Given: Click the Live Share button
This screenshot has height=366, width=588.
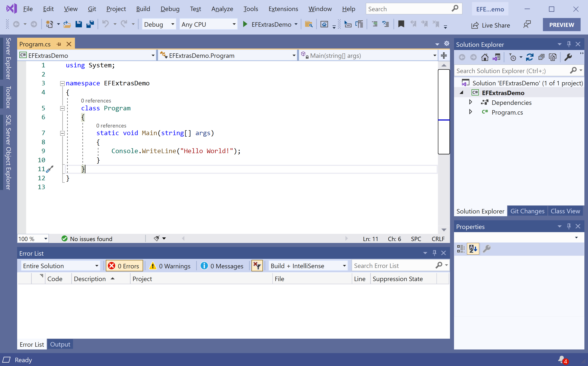Looking at the screenshot, I should (490, 25).
